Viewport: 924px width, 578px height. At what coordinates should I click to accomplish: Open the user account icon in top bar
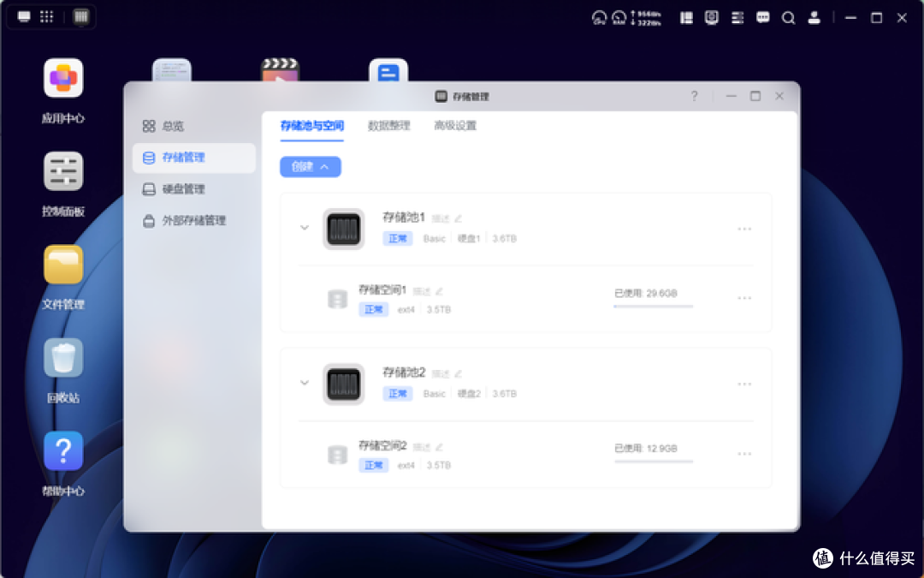814,18
